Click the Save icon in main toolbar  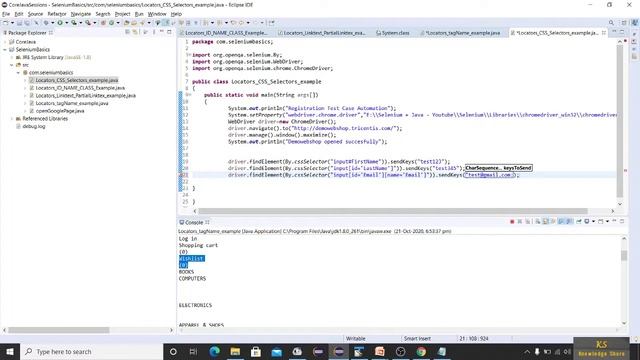[19, 23]
